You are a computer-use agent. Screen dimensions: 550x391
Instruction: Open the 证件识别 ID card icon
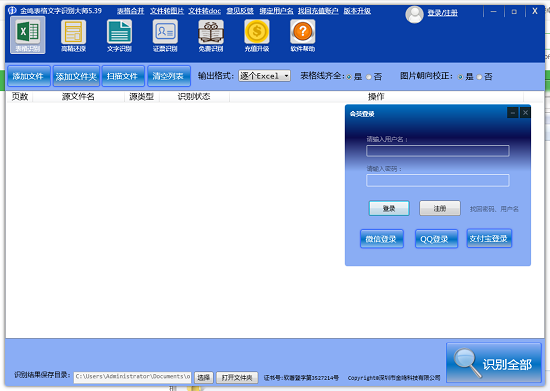(165, 35)
